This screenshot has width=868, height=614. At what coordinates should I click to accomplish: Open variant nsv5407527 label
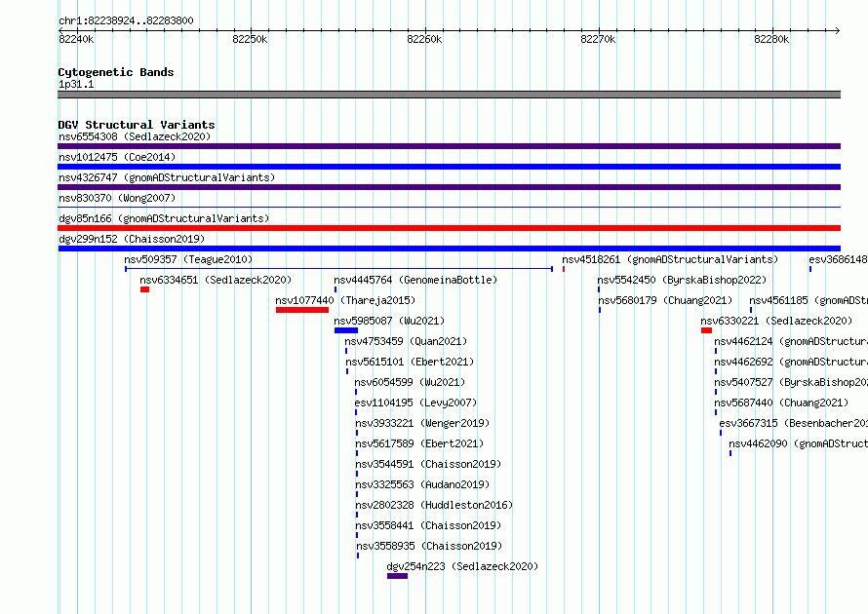pyautogui.click(x=791, y=382)
